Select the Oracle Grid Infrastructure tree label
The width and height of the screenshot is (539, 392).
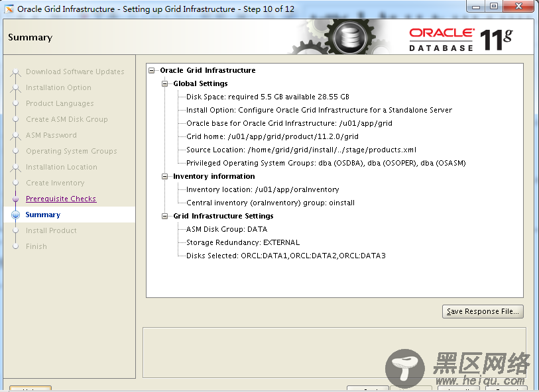208,70
